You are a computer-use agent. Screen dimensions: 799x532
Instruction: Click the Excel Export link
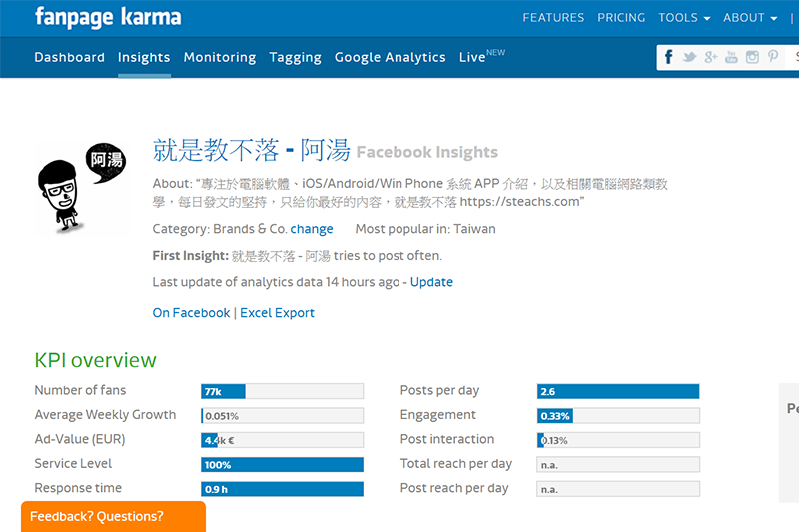277,313
